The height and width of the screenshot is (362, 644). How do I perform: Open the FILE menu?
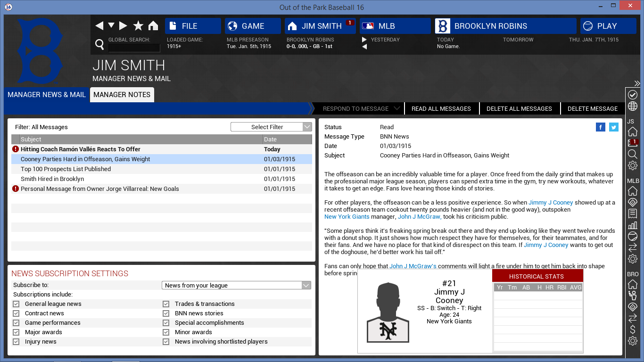193,26
